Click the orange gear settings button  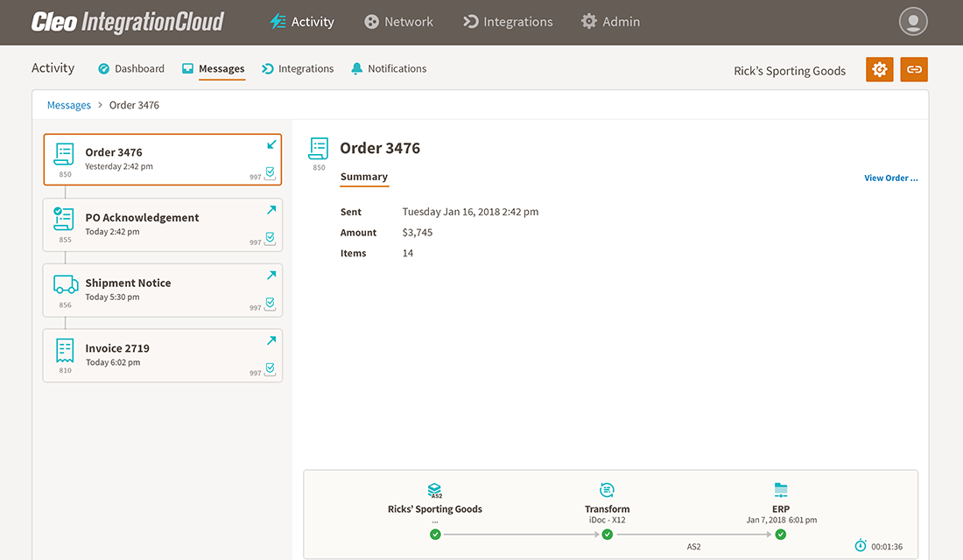[x=880, y=69]
